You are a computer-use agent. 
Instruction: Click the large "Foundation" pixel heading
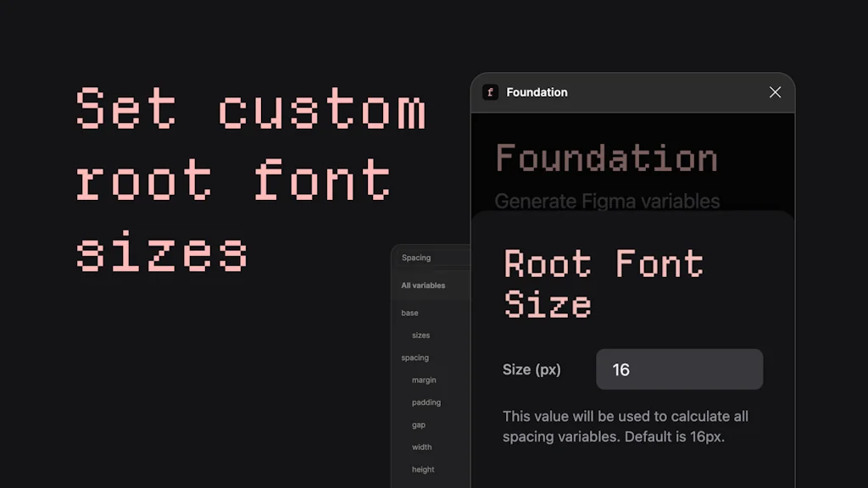pos(607,158)
